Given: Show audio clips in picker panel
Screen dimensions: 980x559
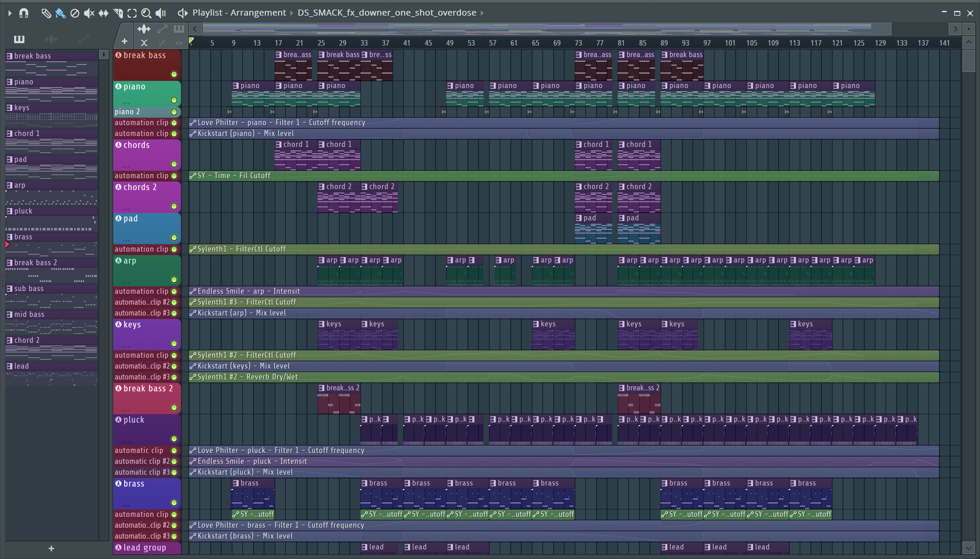Looking at the screenshot, I should pyautogui.click(x=51, y=39).
